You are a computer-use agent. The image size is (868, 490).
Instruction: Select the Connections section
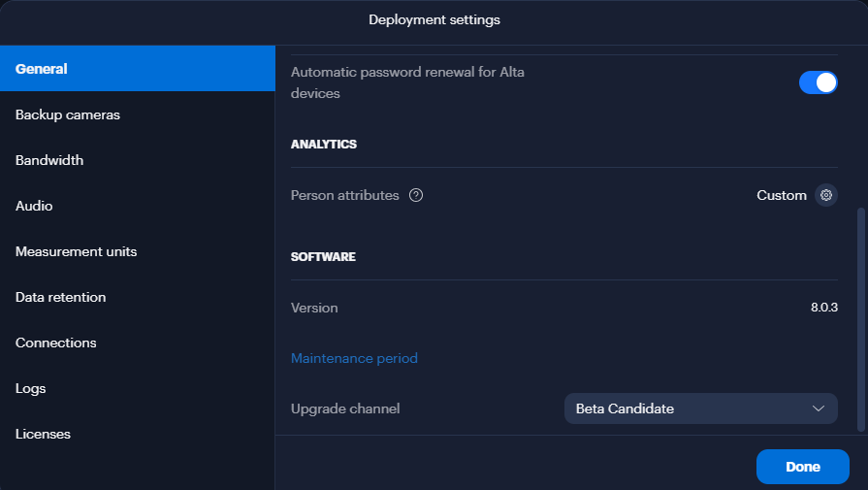138,343
